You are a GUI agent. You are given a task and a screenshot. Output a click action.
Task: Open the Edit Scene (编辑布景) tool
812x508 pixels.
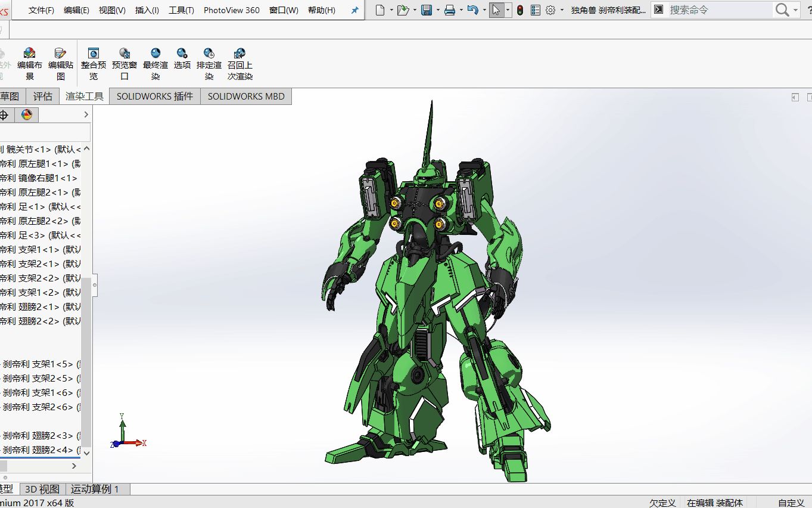click(29, 64)
